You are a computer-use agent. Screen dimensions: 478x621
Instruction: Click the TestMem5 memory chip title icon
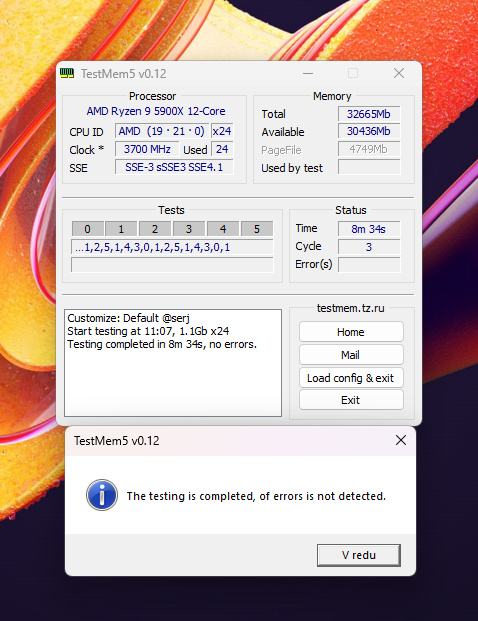tap(67, 73)
